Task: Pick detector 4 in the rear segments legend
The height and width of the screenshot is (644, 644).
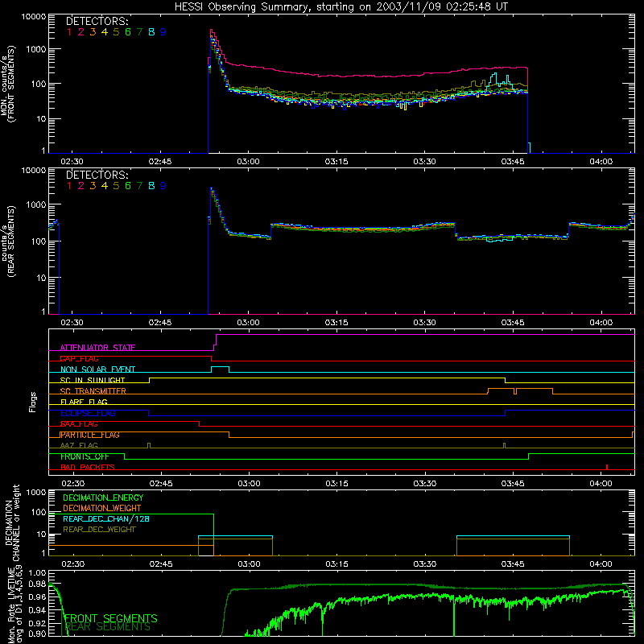Action: point(105,186)
